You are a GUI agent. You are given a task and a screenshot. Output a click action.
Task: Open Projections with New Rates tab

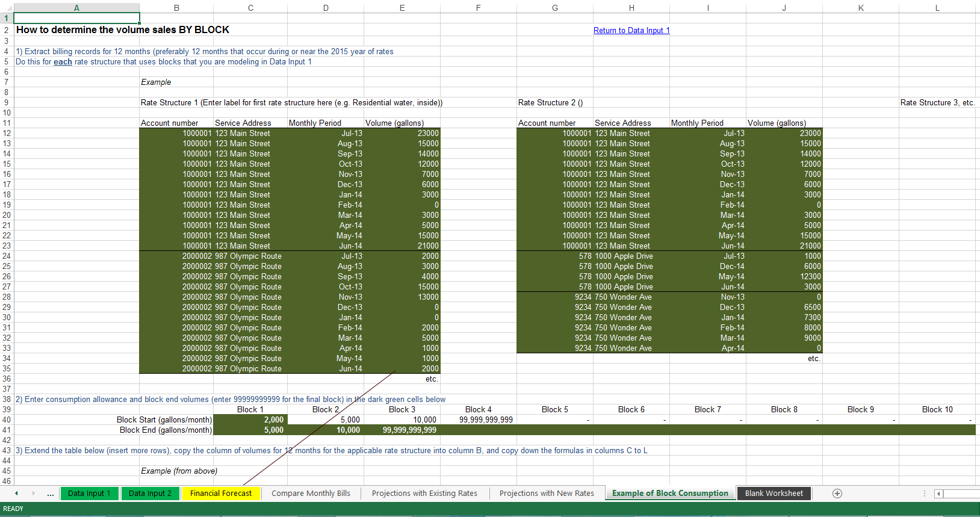tap(547, 494)
